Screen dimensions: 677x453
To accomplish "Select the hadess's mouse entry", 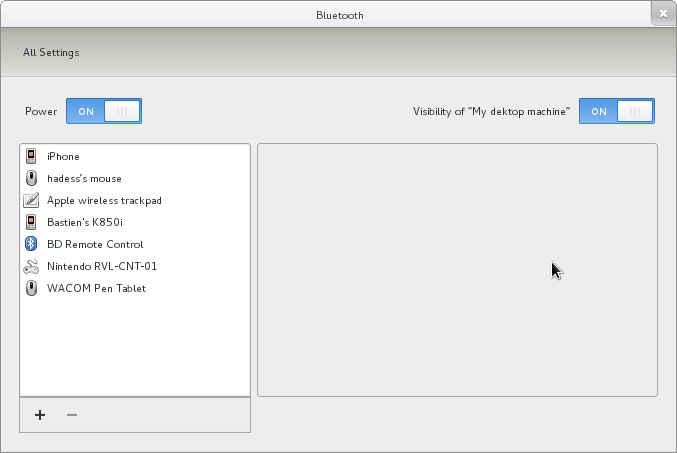I will 84,178.
